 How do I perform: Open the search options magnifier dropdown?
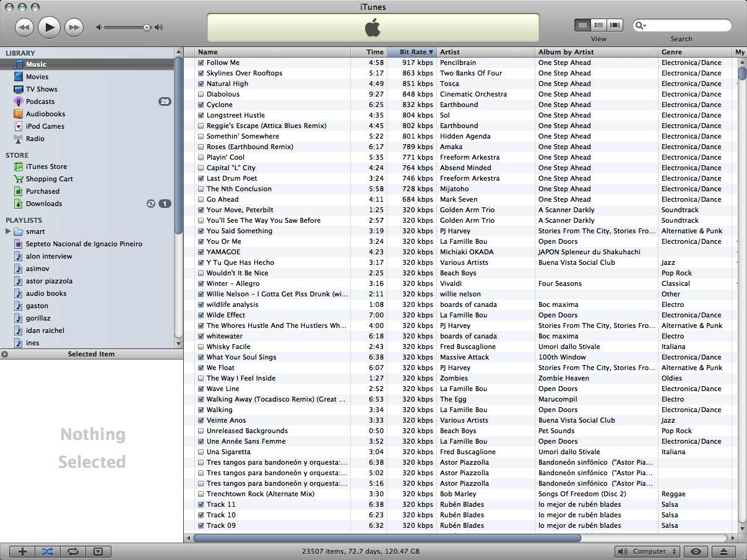pyautogui.click(x=641, y=25)
